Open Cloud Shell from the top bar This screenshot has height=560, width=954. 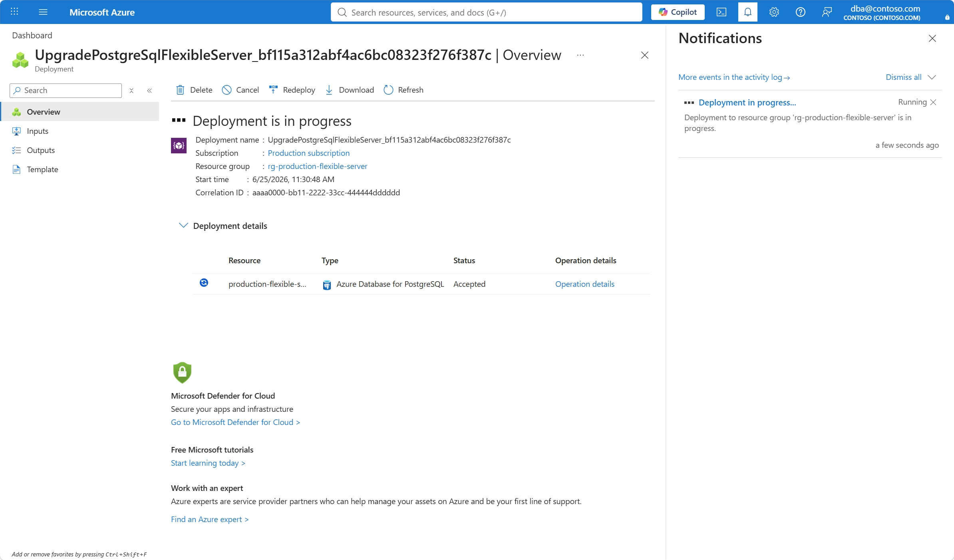tap(721, 12)
